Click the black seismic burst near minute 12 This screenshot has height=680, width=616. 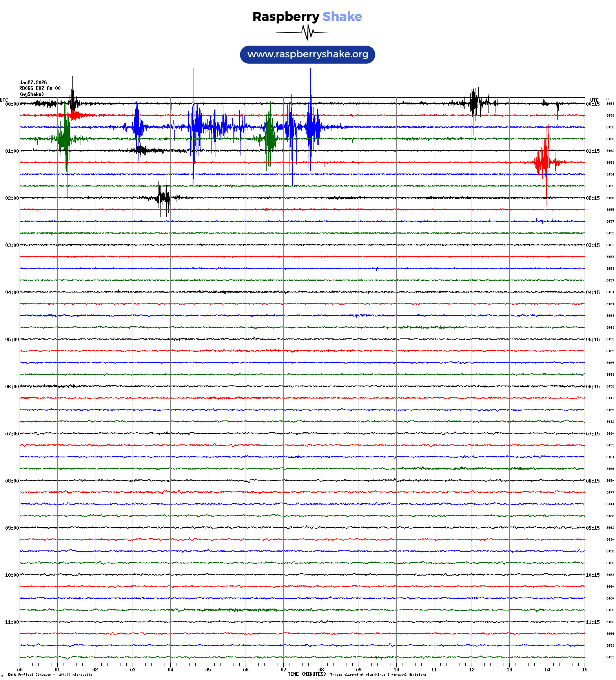[475, 104]
